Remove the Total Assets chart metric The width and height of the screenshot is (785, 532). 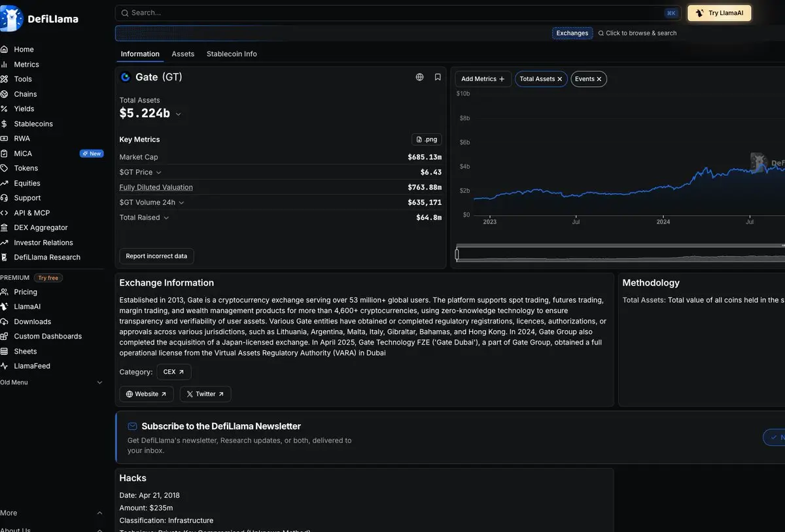click(559, 79)
